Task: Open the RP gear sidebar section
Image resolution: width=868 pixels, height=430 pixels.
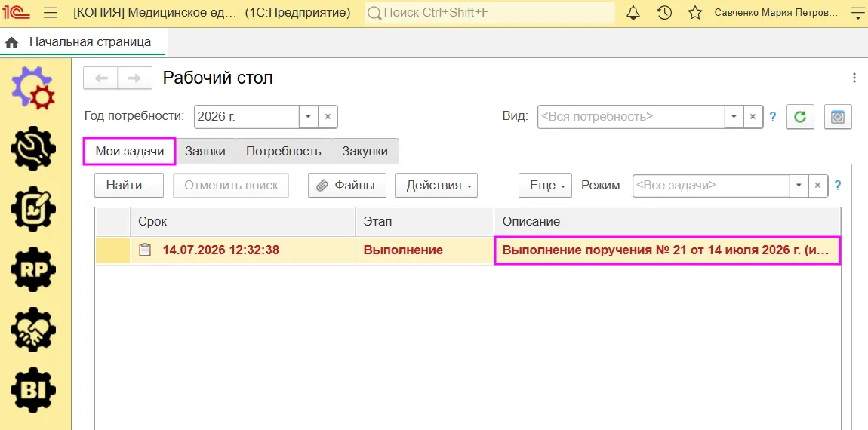Action: click(x=33, y=269)
